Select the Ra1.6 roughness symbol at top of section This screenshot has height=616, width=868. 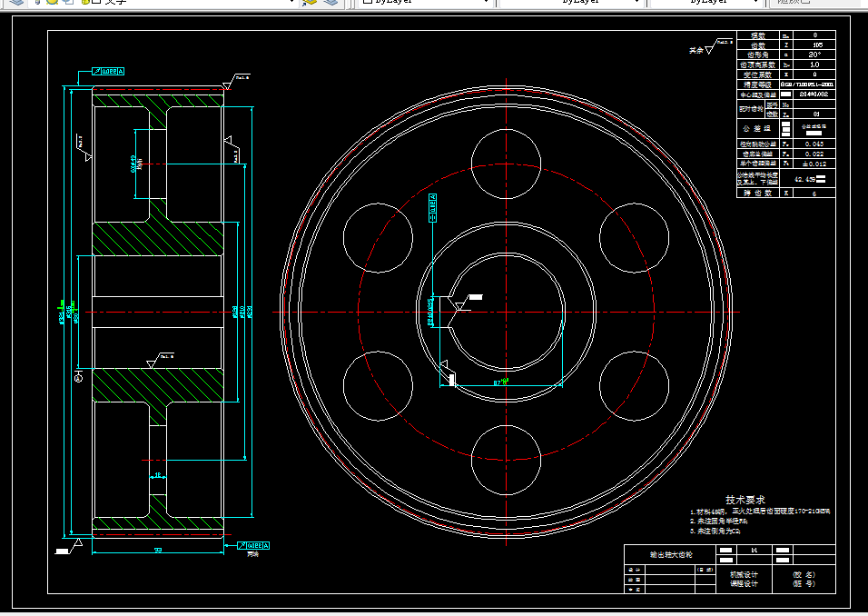235,81
